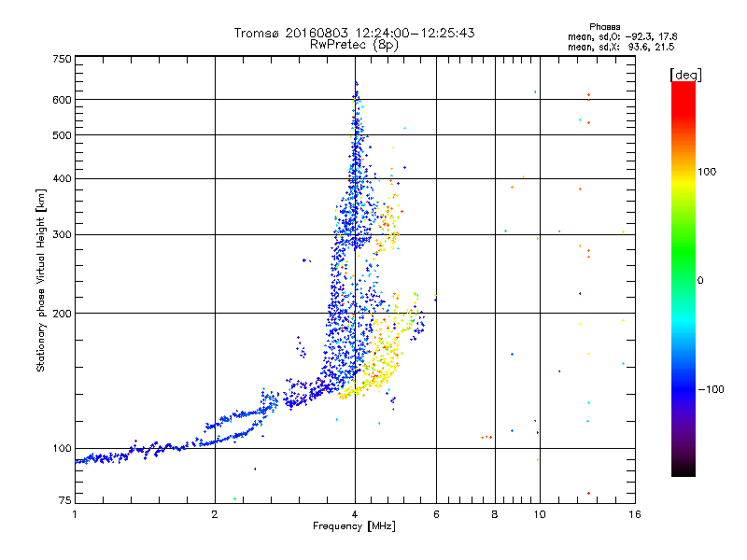747x560 pixels.
Task: Select the 'mean, sd,X: 93.6, 21.5' statistics line
Action: pos(621,47)
